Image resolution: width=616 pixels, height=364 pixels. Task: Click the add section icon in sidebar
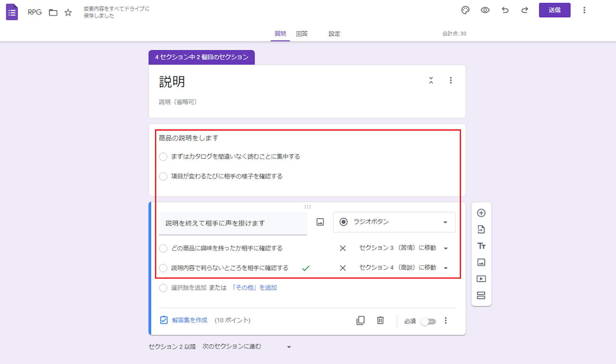click(481, 295)
